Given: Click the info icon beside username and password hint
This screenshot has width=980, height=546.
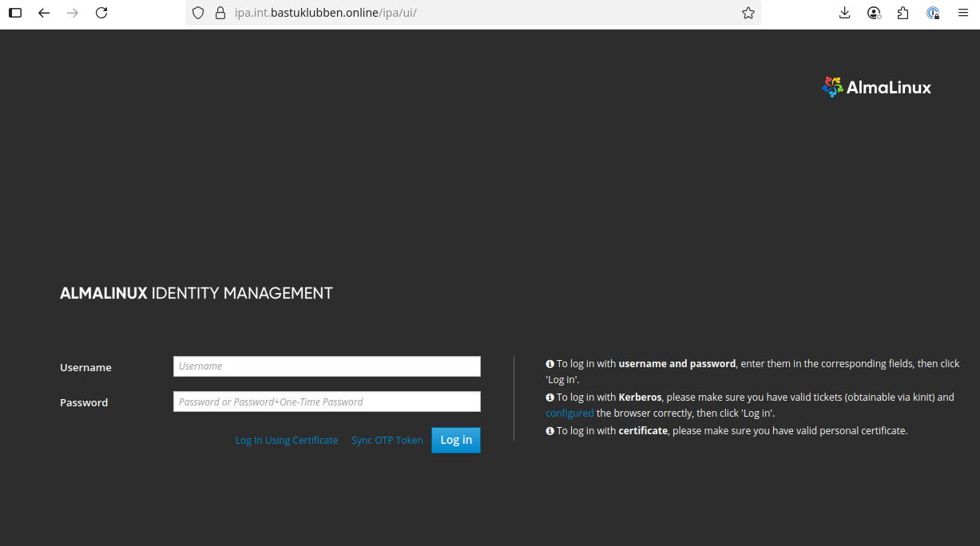Looking at the screenshot, I should [x=550, y=364].
